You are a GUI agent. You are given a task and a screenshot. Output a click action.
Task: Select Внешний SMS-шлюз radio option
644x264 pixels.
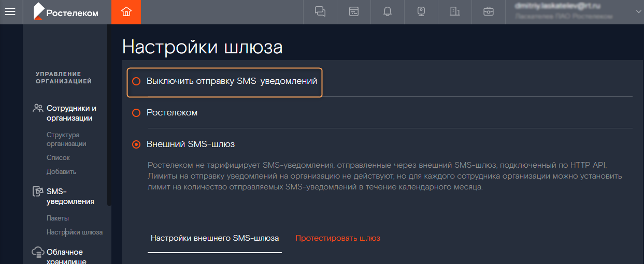pos(136,144)
